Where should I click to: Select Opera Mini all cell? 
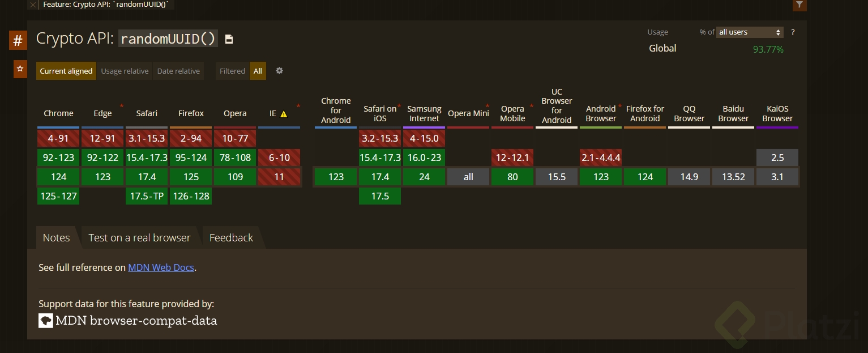(x=468, y=177)
